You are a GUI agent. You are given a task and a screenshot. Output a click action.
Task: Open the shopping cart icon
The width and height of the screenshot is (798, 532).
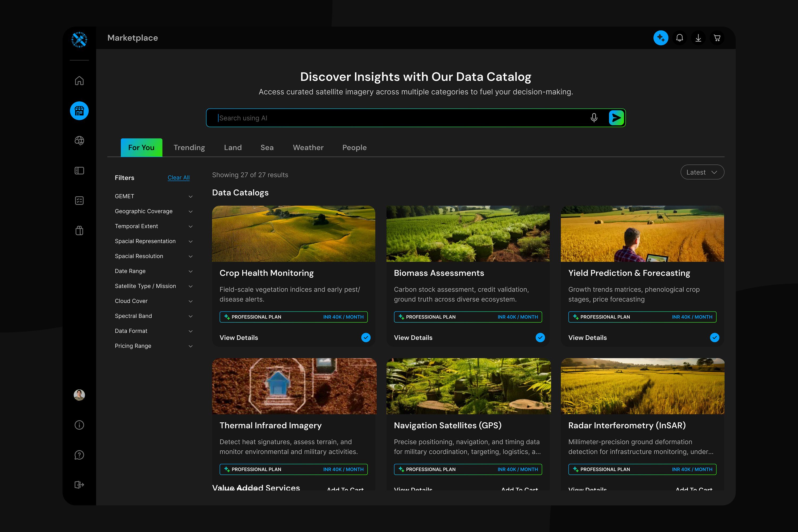tap(717, 38)
